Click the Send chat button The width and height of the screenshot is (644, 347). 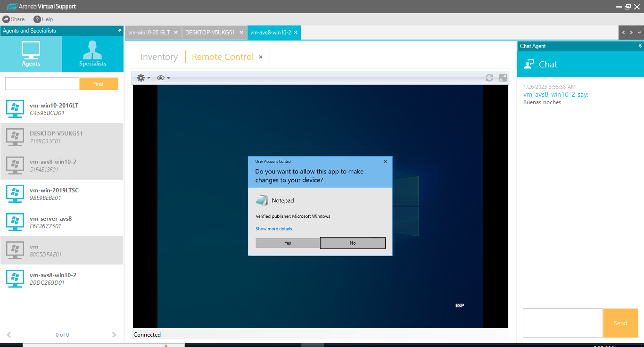point(620,323)
